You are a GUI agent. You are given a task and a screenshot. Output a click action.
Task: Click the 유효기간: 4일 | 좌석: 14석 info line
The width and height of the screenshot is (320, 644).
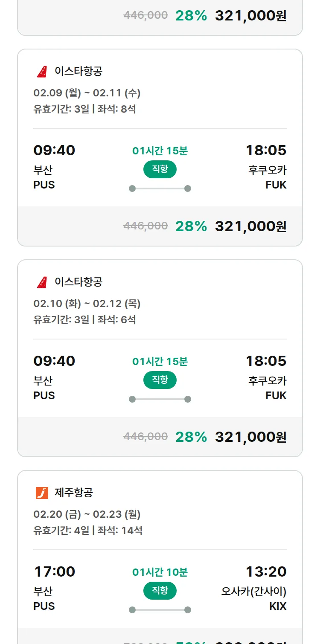(x=88, y=531)
